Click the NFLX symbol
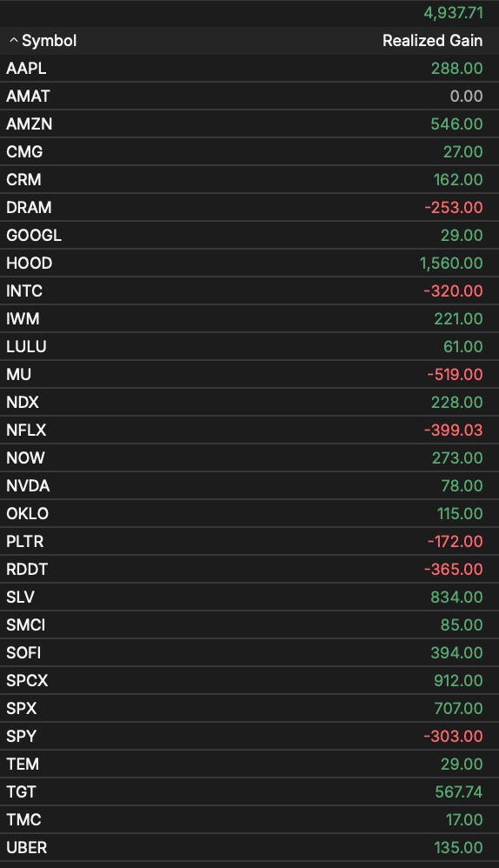This screenshot has height=868, width=499. pyautogui.click(x=26, y=431)
